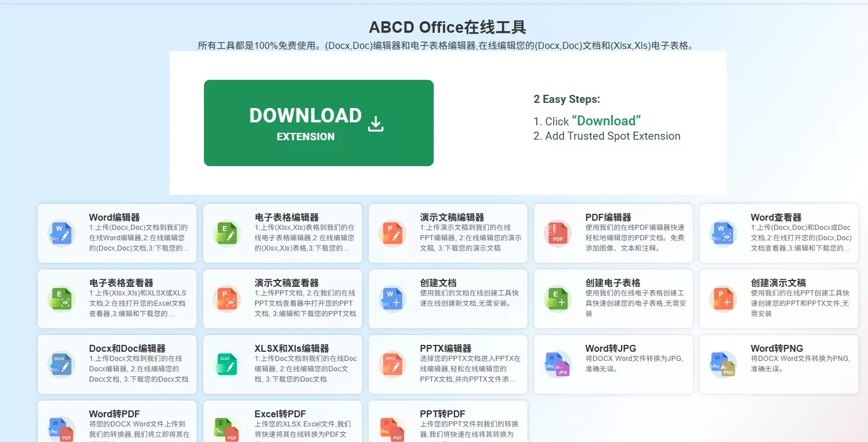Click the DOWNLOAD EXTENSION button
Image resolution: width=868 pixels, height=442 pixels.
pyautogui.click(x=318, y=122)
